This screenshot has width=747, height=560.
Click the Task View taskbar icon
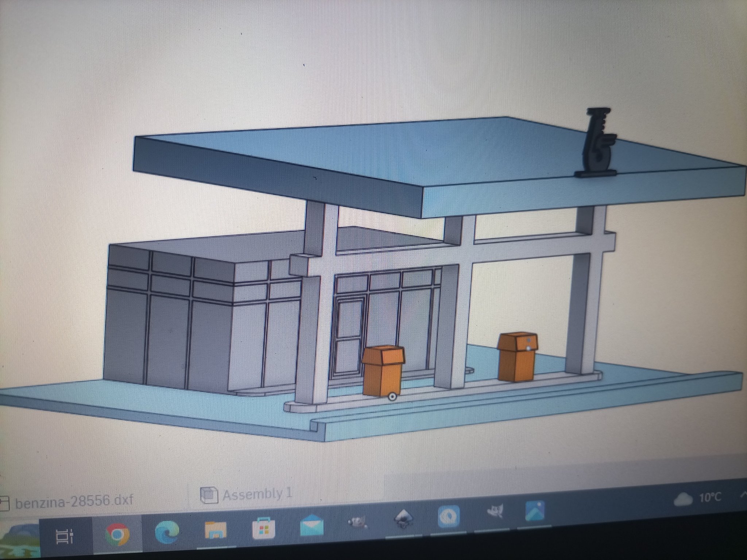click(64, 536)
